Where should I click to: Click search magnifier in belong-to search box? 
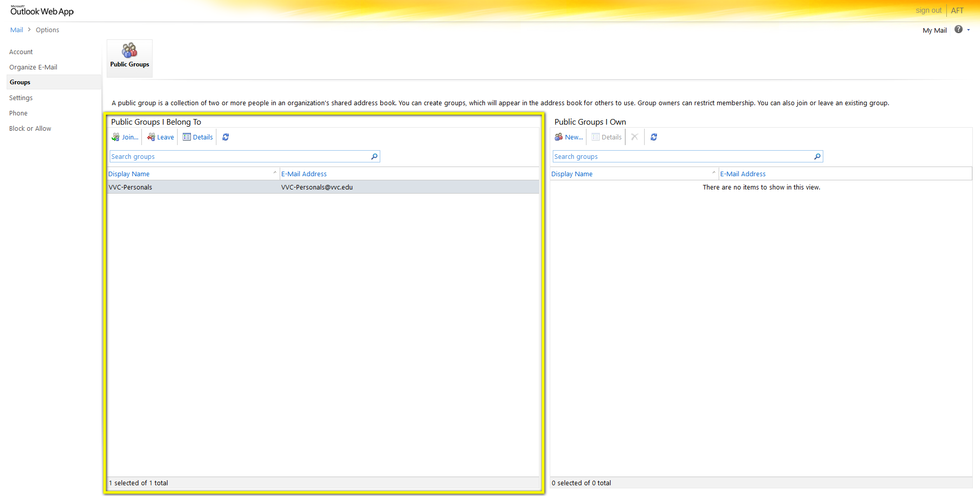(x=374, y=156)
